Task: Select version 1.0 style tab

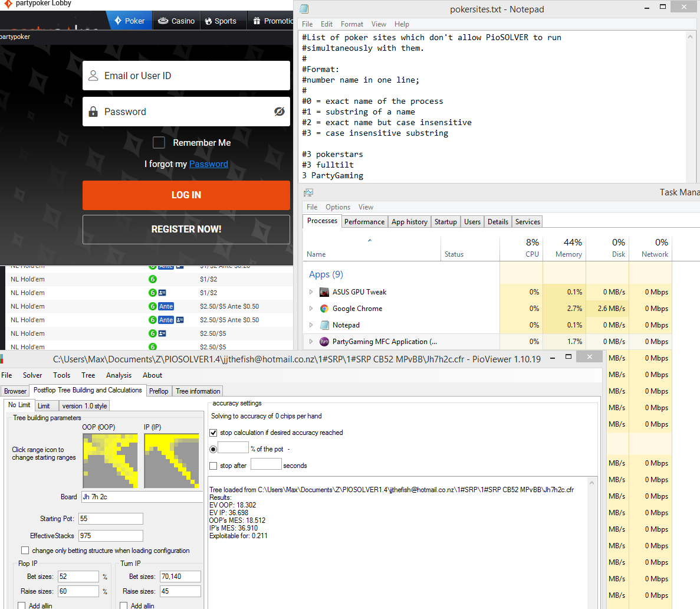Action: (84, 405)
